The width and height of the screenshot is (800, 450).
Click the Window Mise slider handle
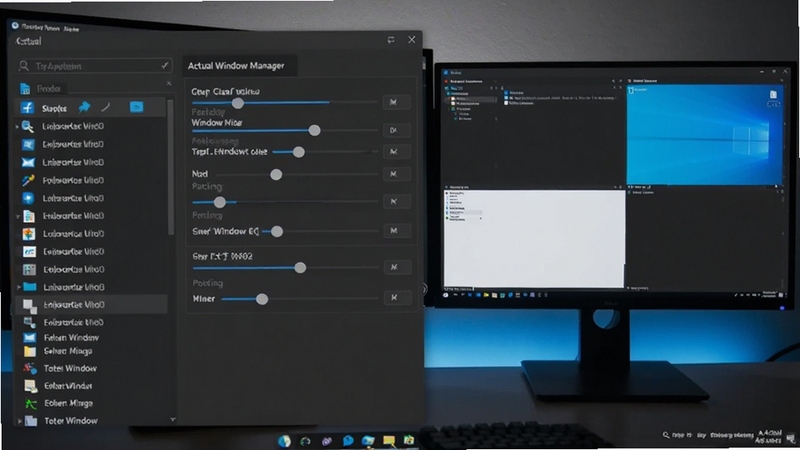(314, 130)
